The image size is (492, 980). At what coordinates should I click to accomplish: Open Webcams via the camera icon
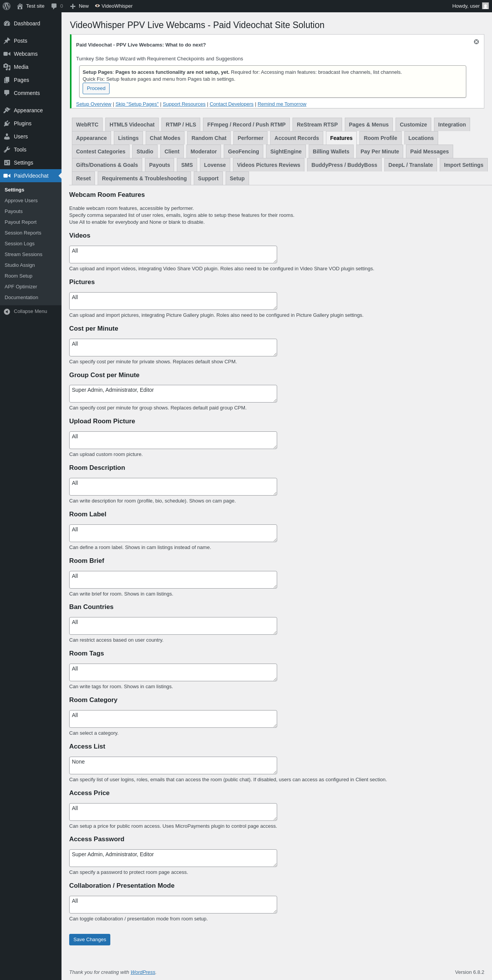click(7, 54)
